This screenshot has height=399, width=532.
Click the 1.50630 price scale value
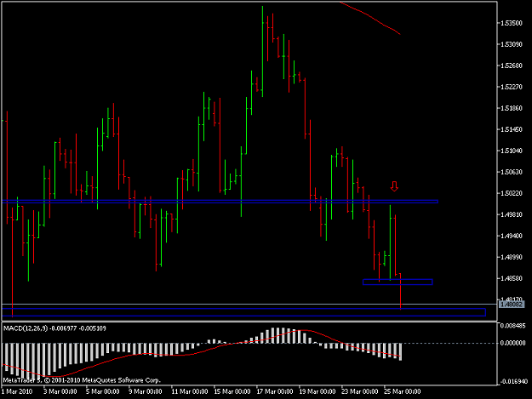point(512,172)
